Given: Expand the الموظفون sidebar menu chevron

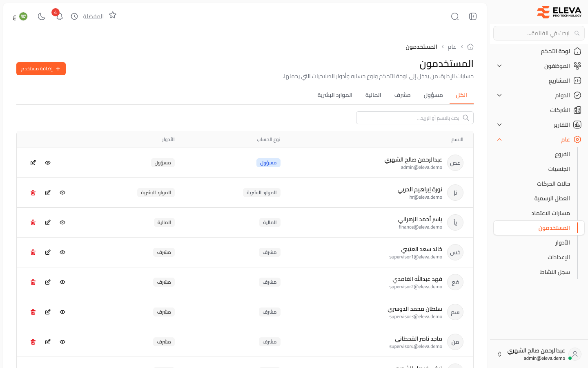Looking at the screenshot, I should tap(499, 66).
